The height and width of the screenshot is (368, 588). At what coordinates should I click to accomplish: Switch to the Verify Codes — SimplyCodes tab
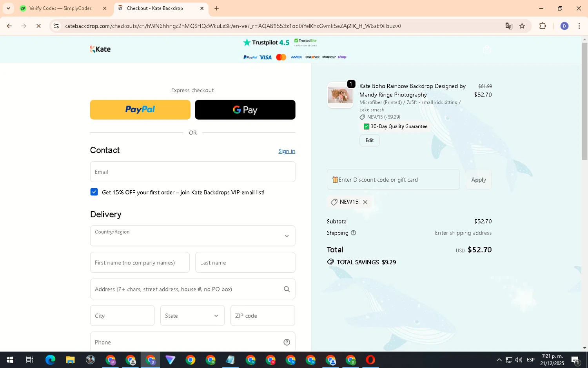tap(61, 8)
